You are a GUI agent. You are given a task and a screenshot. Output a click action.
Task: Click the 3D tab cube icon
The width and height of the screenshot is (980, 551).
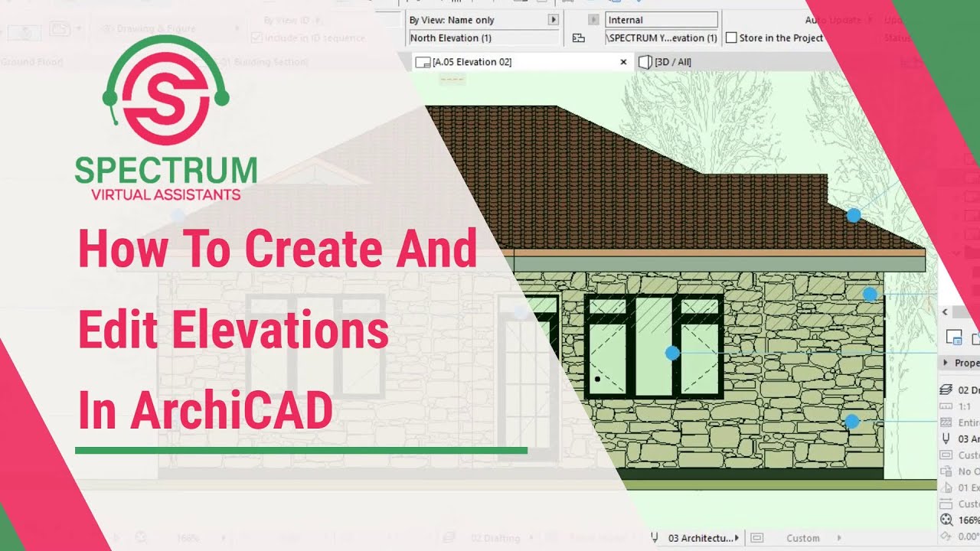(645, 62)
